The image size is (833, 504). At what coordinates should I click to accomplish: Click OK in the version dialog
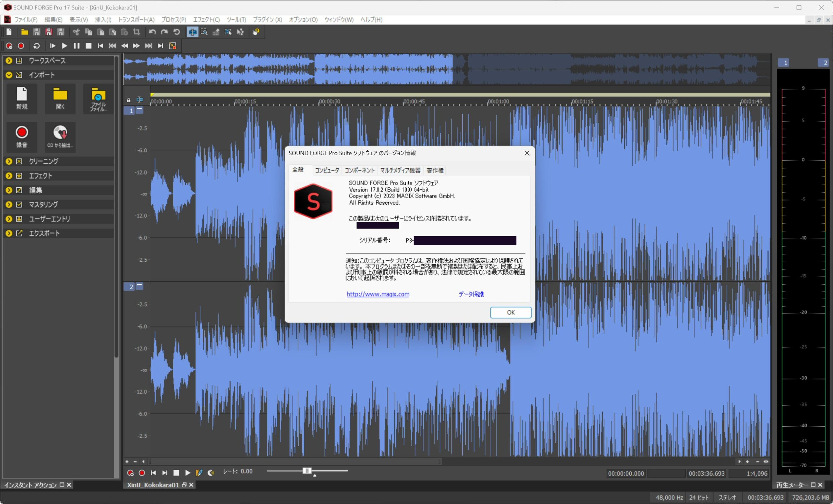pyautogui.click(x=511, y=312)
